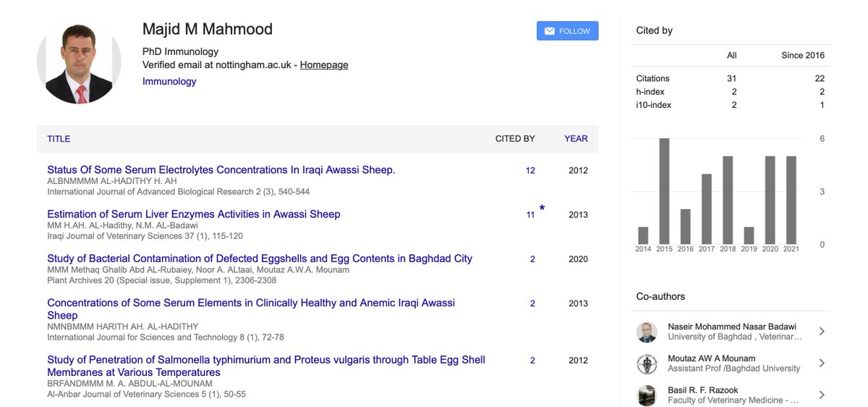
Task: Expand the Moutaz AW A Mounam chevron
Action: [x=822, y=364]
